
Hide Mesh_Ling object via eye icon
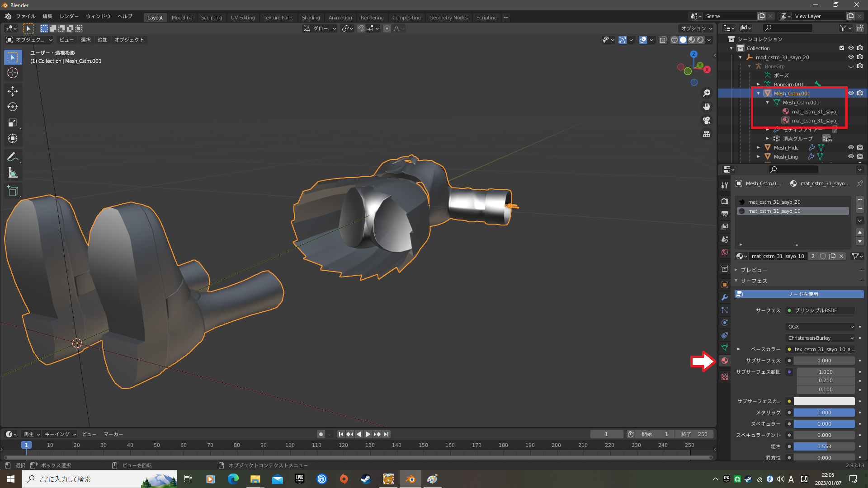(x=851, y=156)
